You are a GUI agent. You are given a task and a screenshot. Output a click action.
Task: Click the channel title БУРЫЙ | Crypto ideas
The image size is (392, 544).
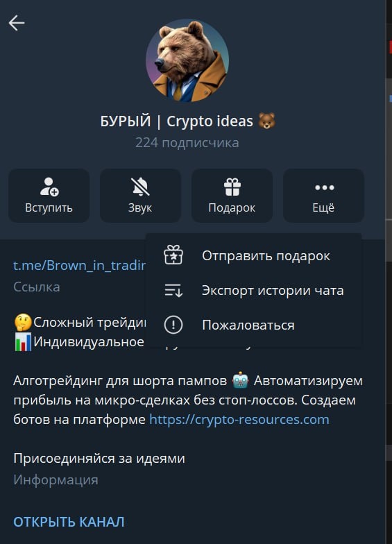coord(176,121)
